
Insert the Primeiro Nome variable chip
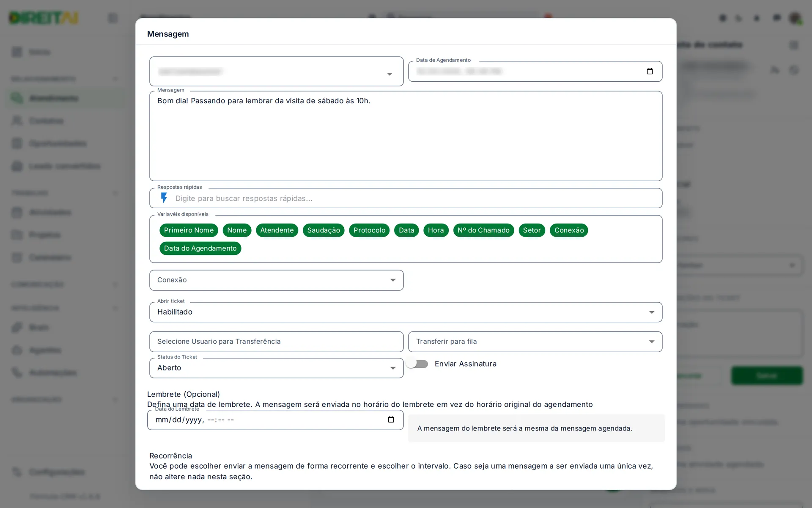pos(189,230)
